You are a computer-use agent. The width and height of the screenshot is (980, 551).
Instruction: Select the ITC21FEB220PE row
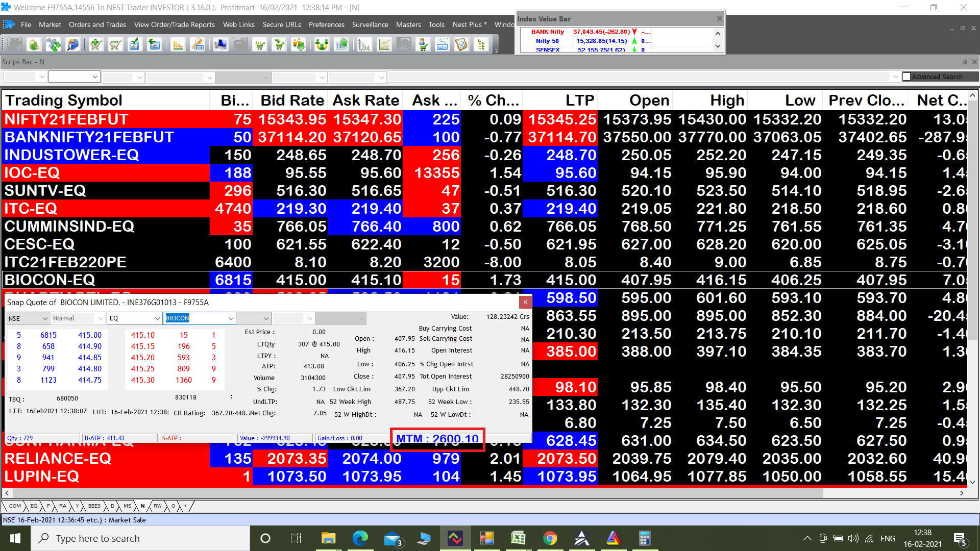click(x=484, y=262)
